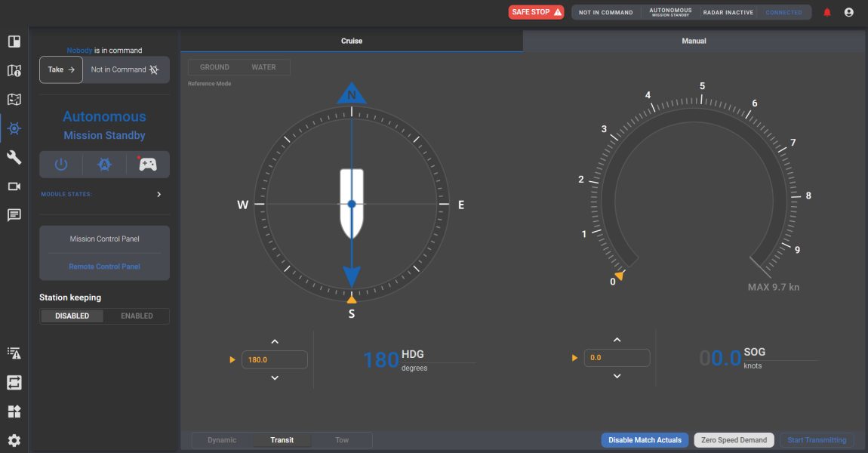Click the heading input field showing 180.0
Image resolution: width=868 pixels, height=453 pixels.
coord(275,359)
